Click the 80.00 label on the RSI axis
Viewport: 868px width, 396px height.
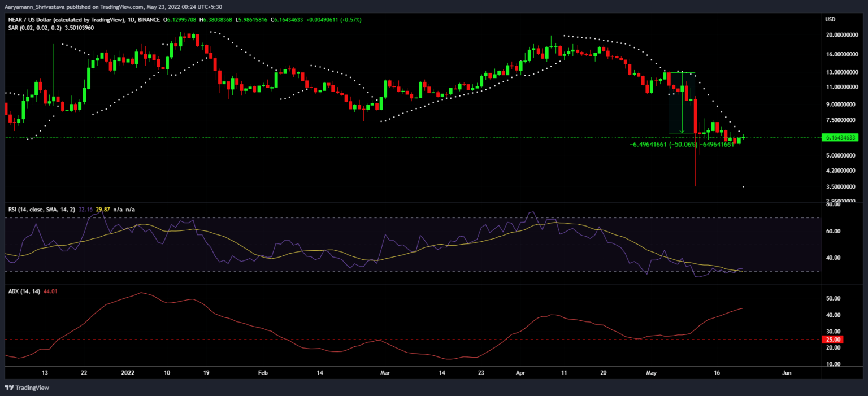834,204
